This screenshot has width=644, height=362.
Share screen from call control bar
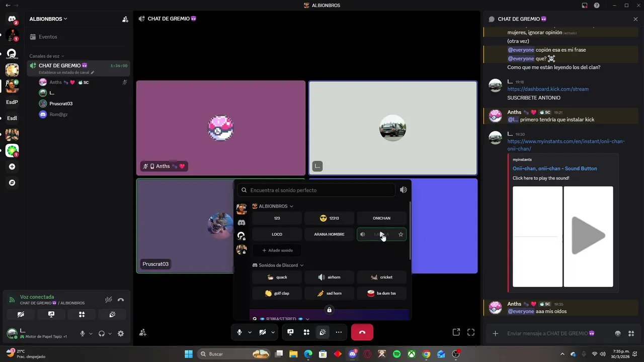point(290,332)
